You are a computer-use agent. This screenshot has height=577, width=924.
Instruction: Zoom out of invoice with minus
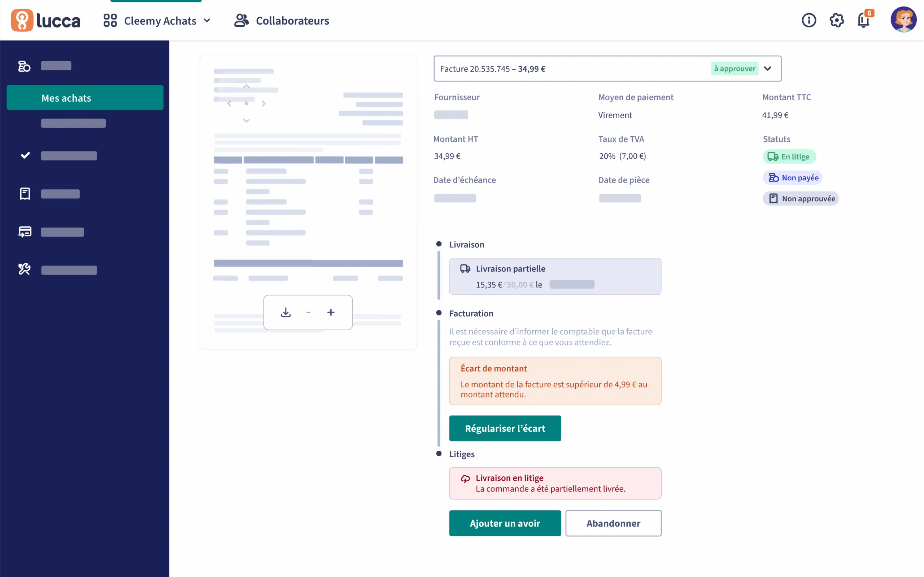tap(308, 313)
